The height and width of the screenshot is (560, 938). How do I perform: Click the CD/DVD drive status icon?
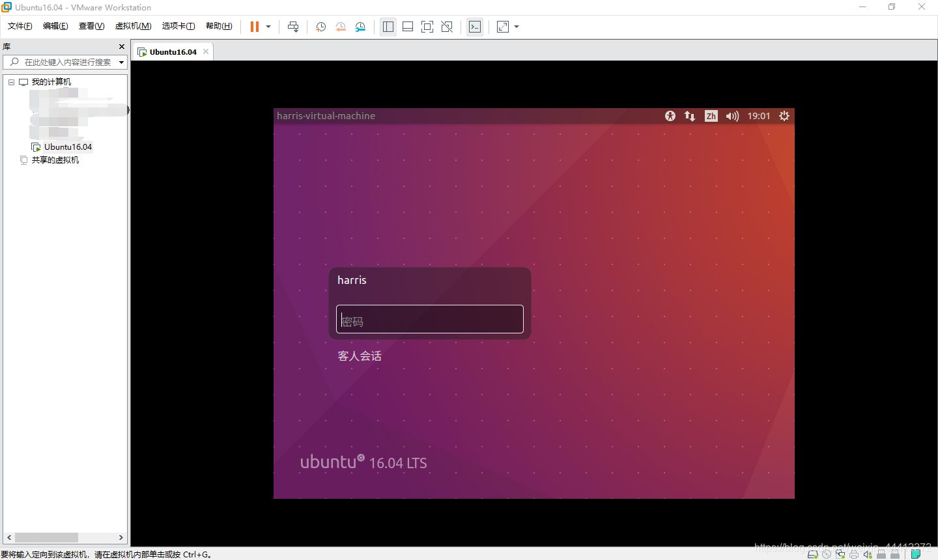point(827,554)
